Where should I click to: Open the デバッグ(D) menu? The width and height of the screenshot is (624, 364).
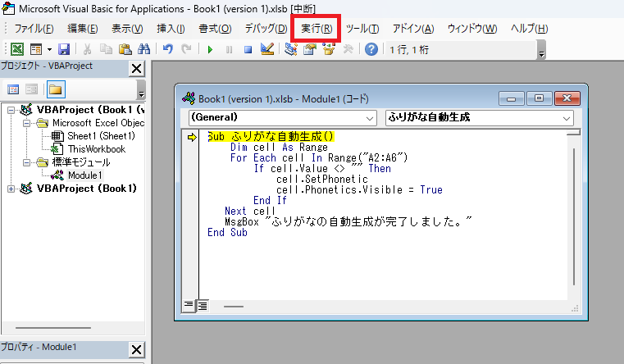[x=266, y=29]
